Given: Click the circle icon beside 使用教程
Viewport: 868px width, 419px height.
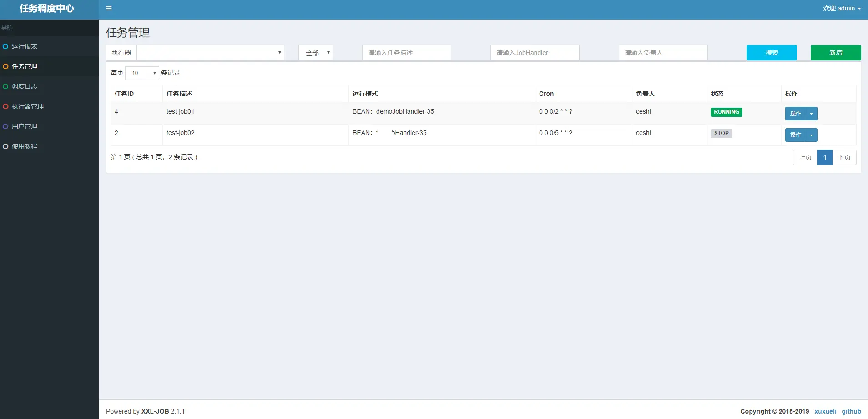Looking at the screenshot, I should click(5, 146).
